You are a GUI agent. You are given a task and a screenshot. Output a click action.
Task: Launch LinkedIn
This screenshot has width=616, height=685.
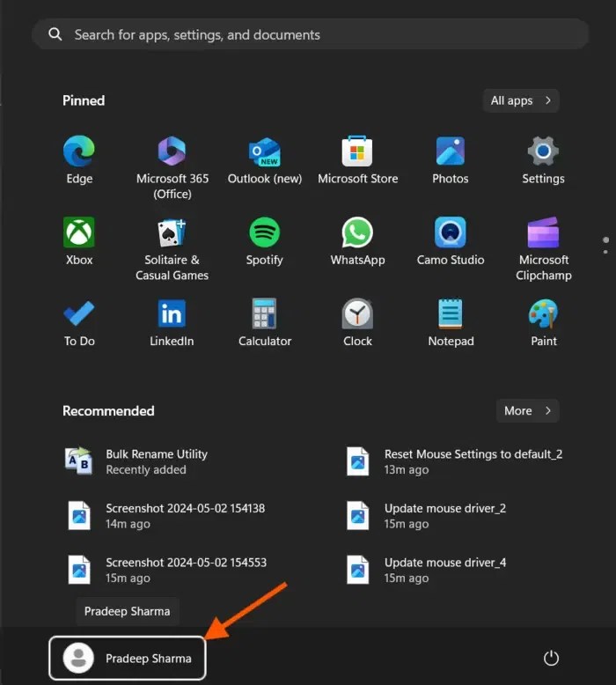pyautogui.click(x=172, y=322)
